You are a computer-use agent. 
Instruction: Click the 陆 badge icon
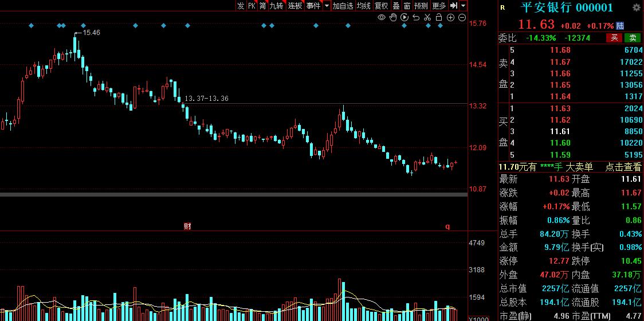620,25
